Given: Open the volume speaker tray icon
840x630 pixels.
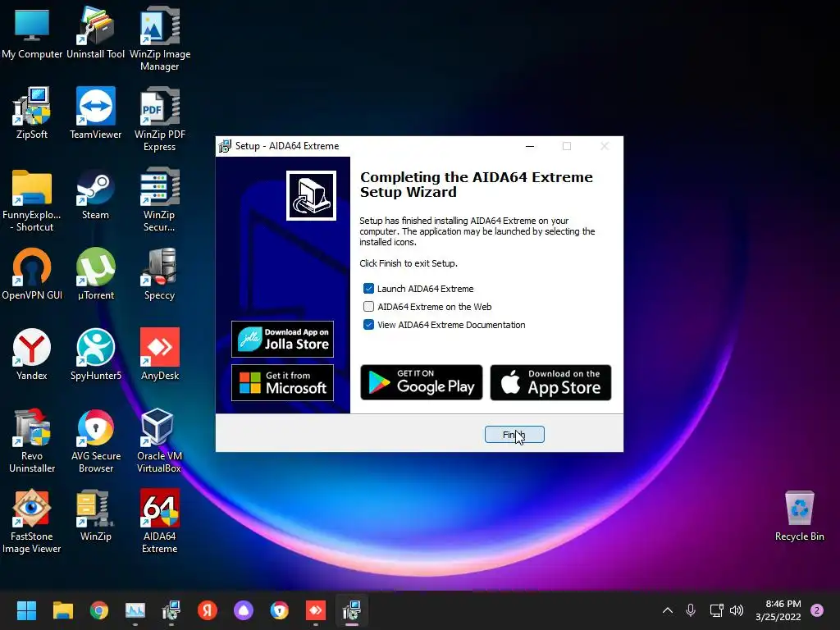Looking at the screenshot, I should pyautogui.click(x=737, y=610).
